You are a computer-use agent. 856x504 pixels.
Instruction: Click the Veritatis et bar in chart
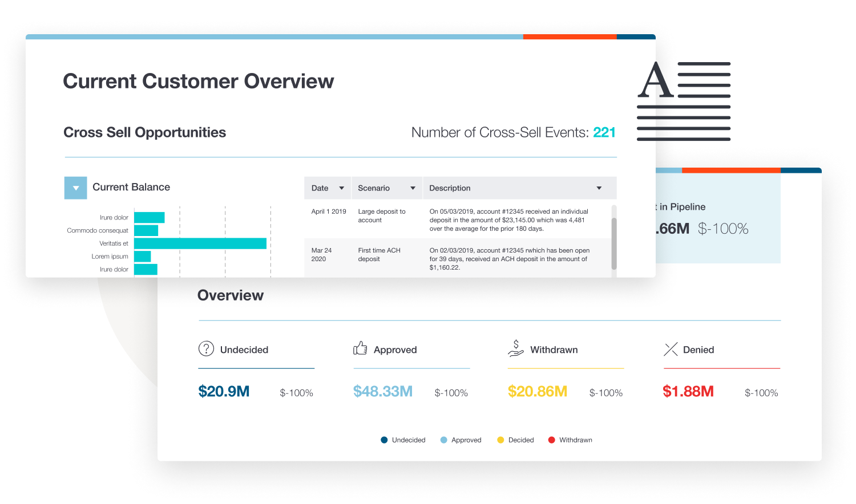point(200,243)
